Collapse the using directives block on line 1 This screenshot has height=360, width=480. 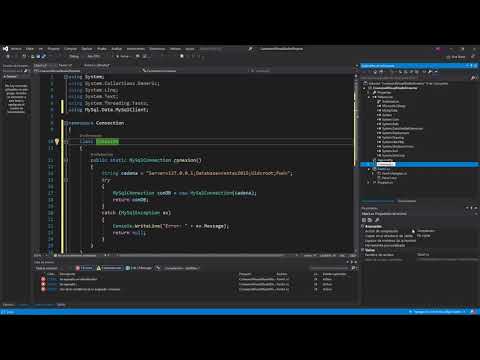click(x=66, y=77)
